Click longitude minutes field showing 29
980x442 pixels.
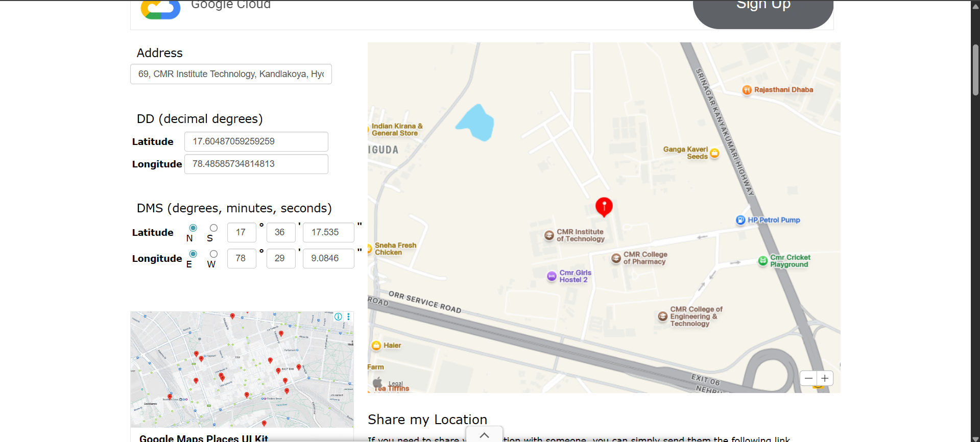[x=281, y=258]
